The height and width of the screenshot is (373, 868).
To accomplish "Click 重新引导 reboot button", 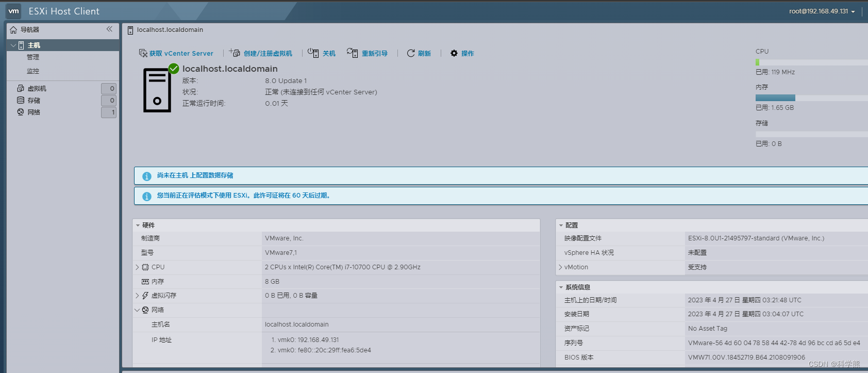I will point(367,53).
